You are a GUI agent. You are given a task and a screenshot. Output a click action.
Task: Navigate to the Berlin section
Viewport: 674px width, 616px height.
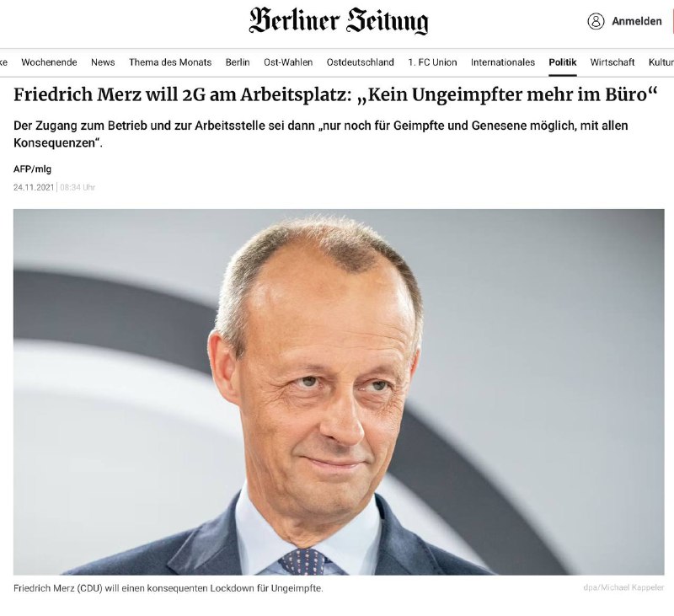[x=238, y=62]
